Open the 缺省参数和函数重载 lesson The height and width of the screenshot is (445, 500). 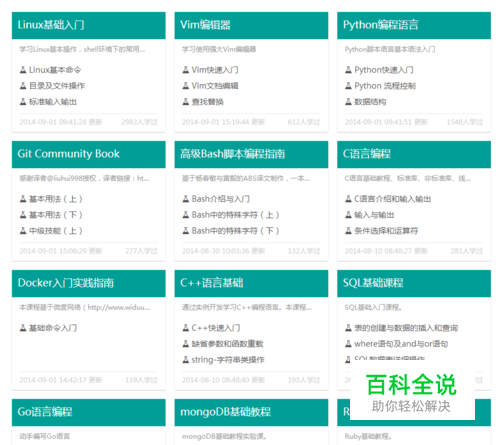coord(227,344)
